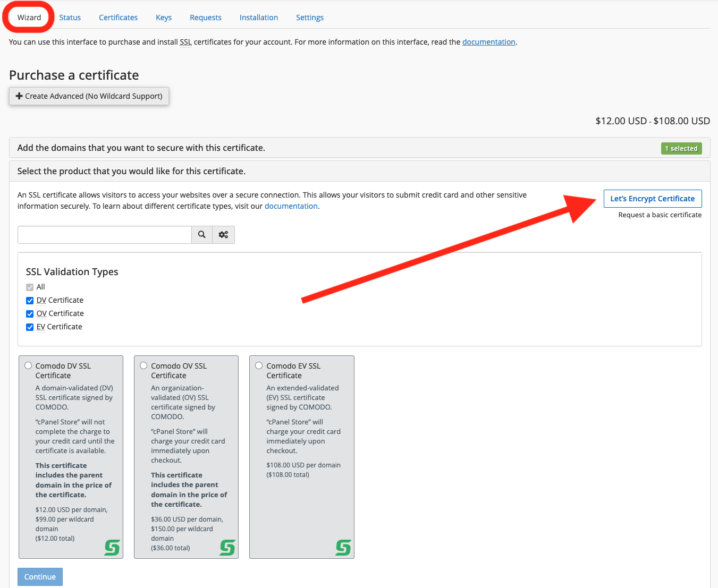Open the Settings tab
Viewport: 718px width, 588px height.
click(x=310, y=18)
